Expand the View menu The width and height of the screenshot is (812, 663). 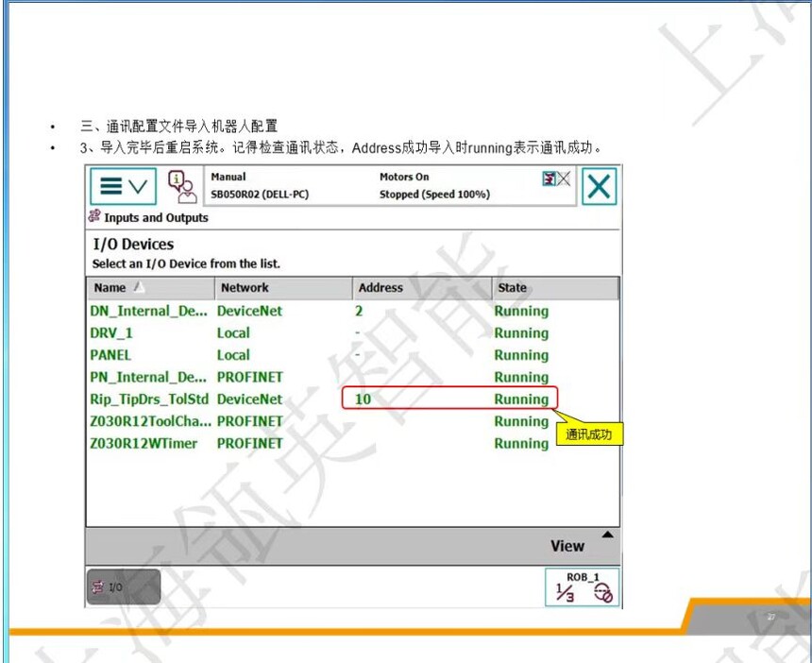[x=567, y=546]
